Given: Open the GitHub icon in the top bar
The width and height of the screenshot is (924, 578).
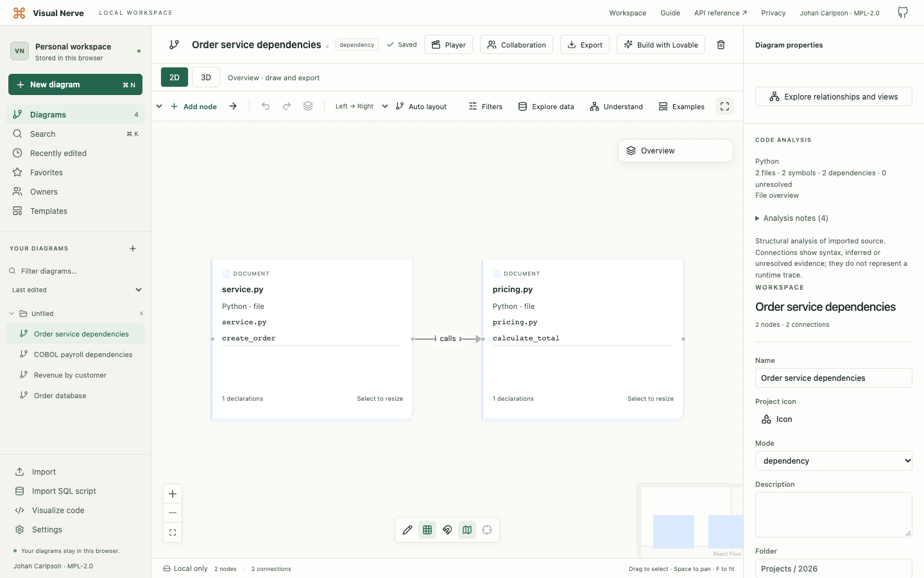Looking at the screenshot, I should click(x=903, y=13).
